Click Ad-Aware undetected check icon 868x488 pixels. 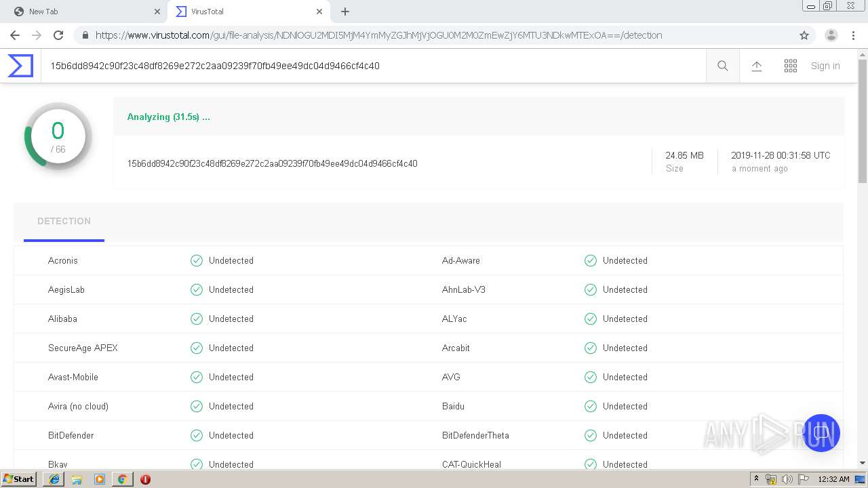click(591, 260)
